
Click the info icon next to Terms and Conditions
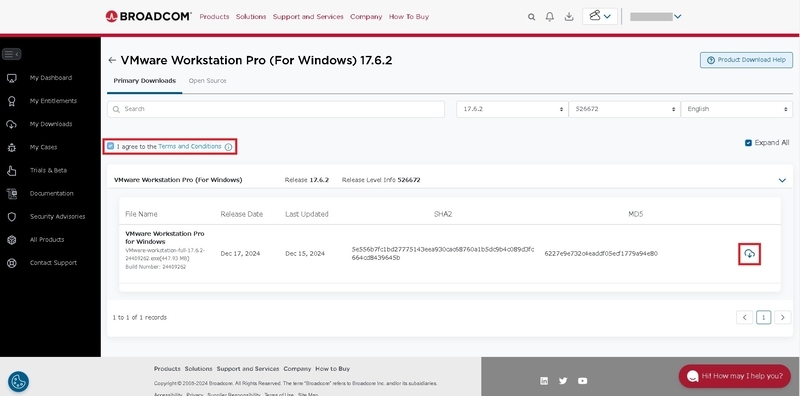point(229,147)
